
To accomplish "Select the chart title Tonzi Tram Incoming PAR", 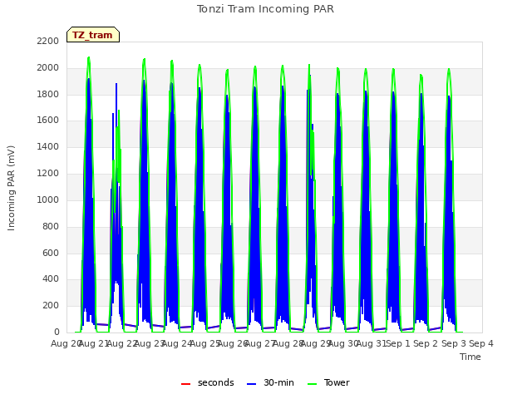I will (x=265, y=9).
